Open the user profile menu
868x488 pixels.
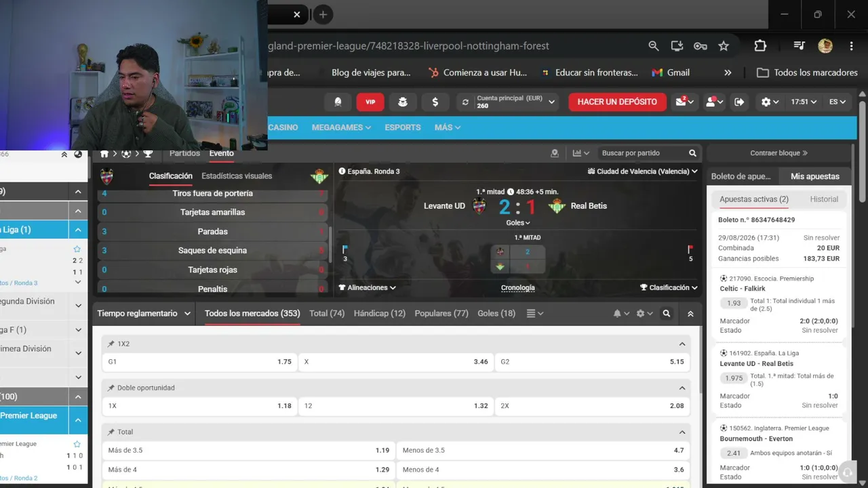coord(713,102)
